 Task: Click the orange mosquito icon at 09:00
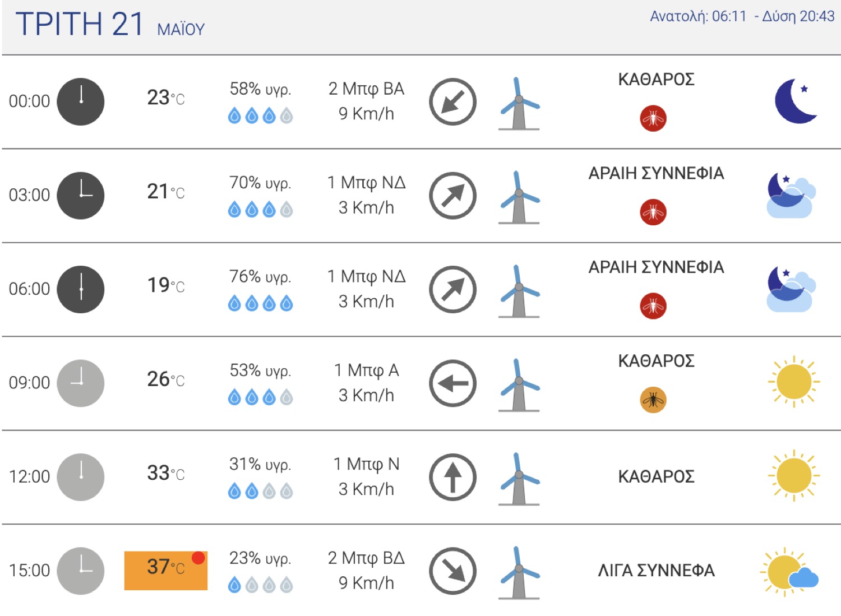[x=653, y=400]
